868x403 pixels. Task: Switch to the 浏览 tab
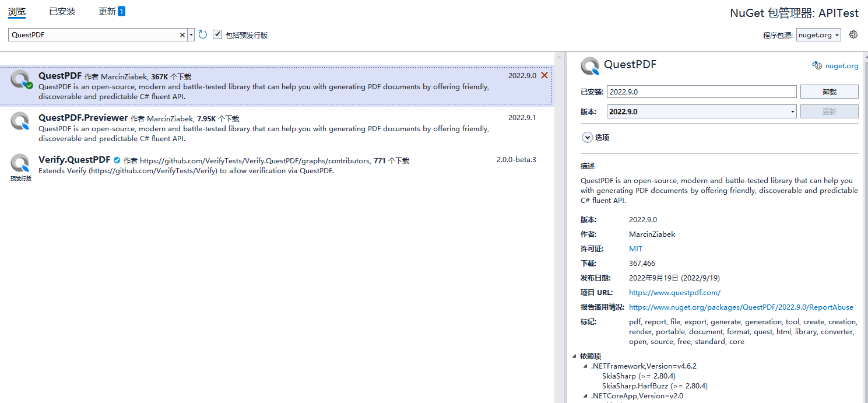tap(17, 11)
